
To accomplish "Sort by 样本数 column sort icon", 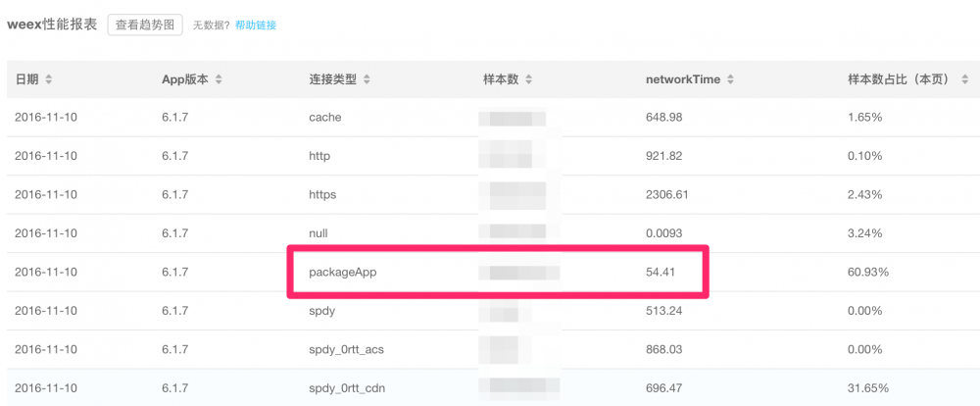I will tap(529, 79).
